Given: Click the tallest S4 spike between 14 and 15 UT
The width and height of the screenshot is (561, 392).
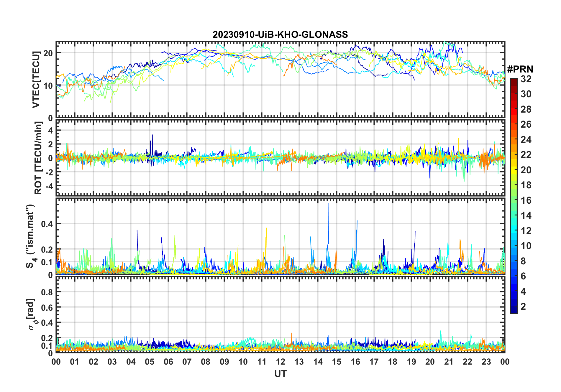Looking at the screenshot, I should tap(329, 204).
